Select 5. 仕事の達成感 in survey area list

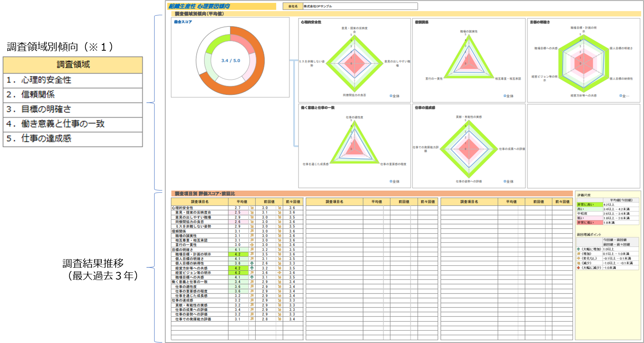coord(73,139)
